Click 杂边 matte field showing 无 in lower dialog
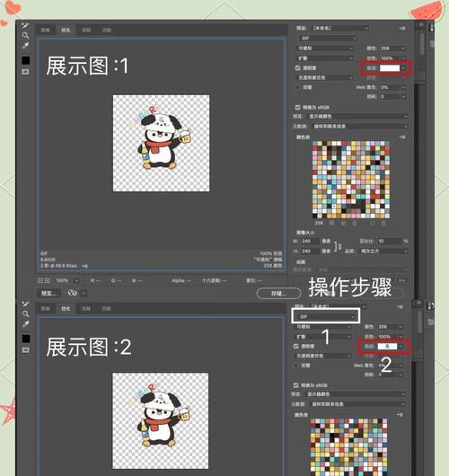 [x=387, y=347]
